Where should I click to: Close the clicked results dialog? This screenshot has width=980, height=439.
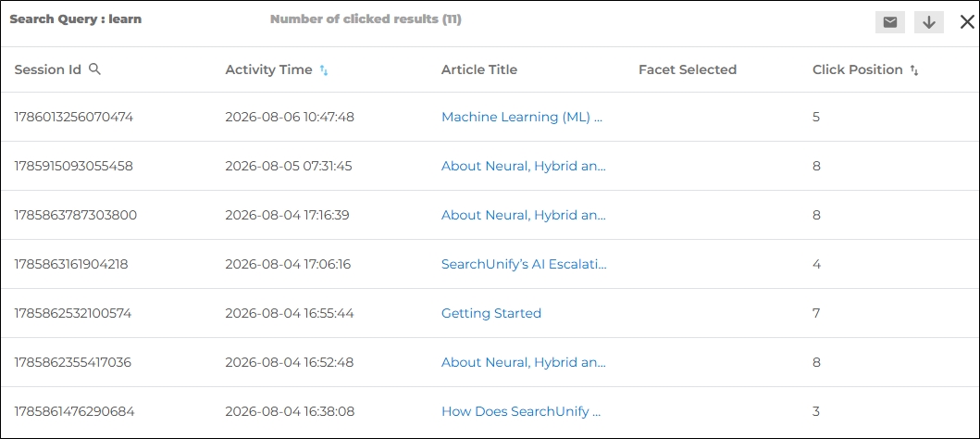[967, 22]
